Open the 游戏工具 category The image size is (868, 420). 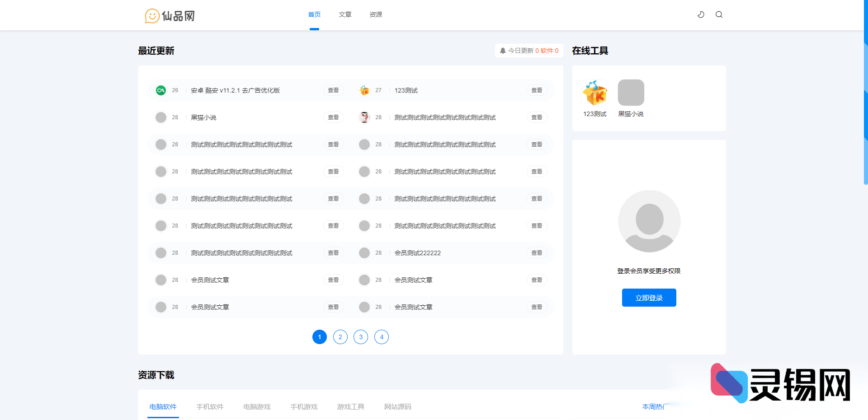click(350, 406)
